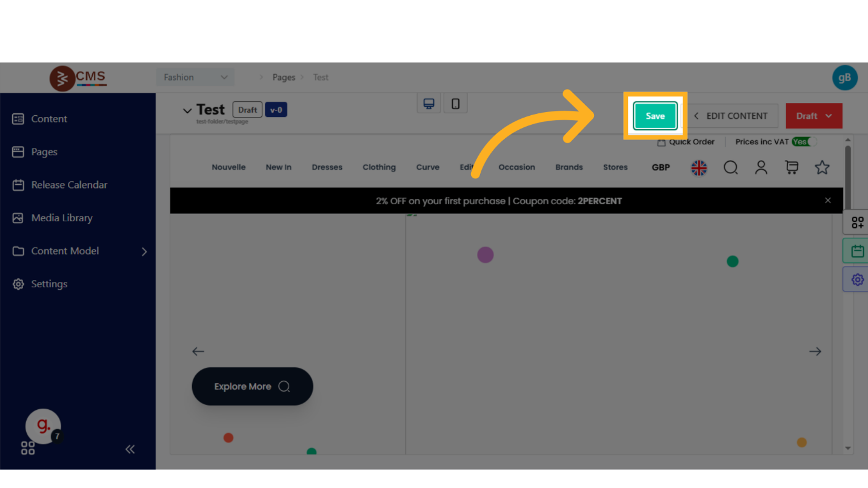Open the Fashion site dropdown
Viewport: 868px width, 488px height.
pos(195,78)
